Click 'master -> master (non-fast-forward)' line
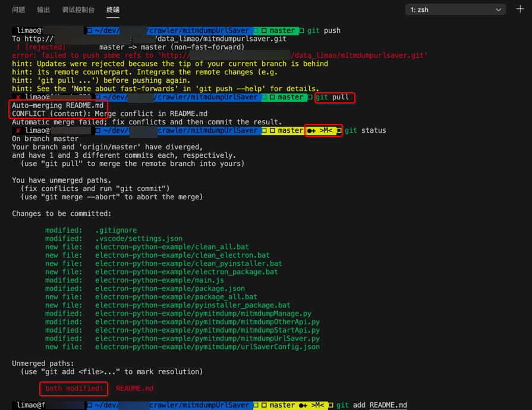This screenshot has height=410, width=532. (172, 47)
